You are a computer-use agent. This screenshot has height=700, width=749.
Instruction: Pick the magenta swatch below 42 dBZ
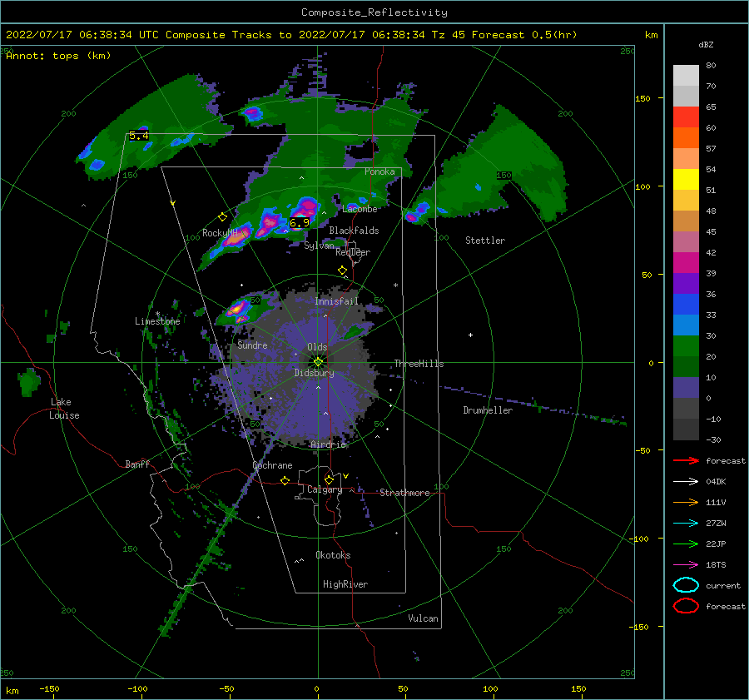[686, 263]
